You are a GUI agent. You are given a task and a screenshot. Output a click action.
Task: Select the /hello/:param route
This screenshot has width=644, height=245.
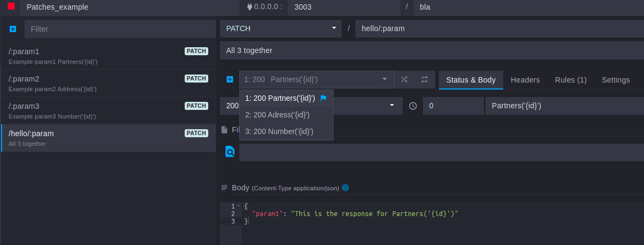click(x=108, y=138)
